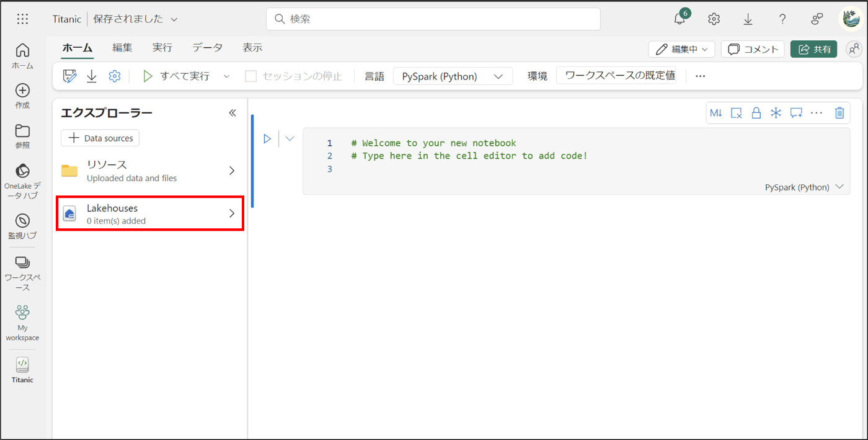
Task: Open ワークスペース in left sidebar
Action: tap(22, 274)
